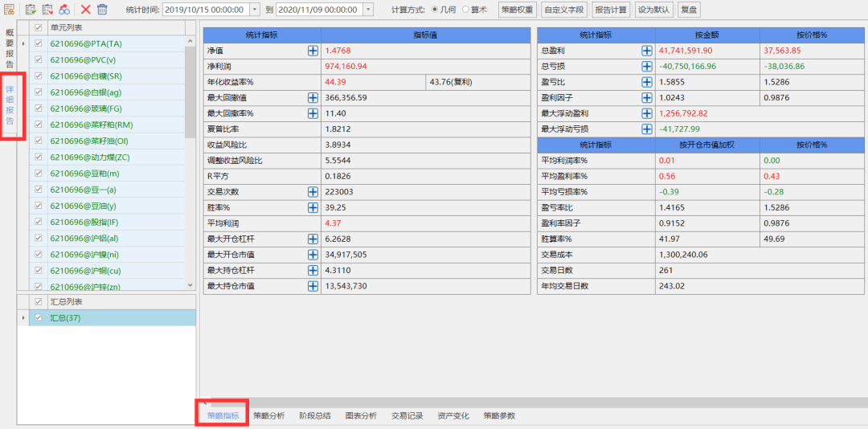Open the start date dropdown arrow
868x429 pixels.
click(x=255, y=10)
